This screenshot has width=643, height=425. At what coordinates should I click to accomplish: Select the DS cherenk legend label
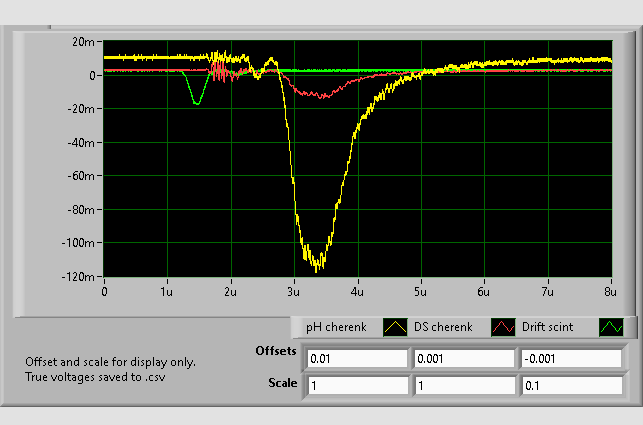click(441, 327)
